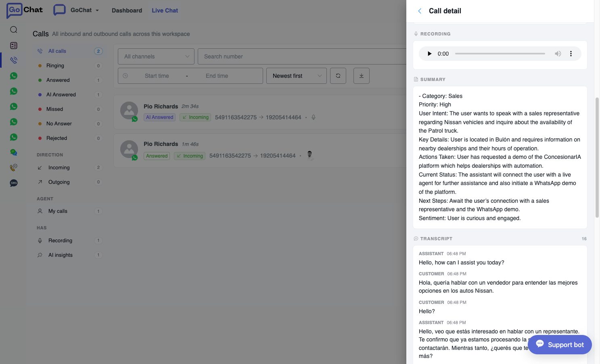Open the Pio Richards 2m 34s call
This screenshot has height=364, width=600.
(260, 112)
